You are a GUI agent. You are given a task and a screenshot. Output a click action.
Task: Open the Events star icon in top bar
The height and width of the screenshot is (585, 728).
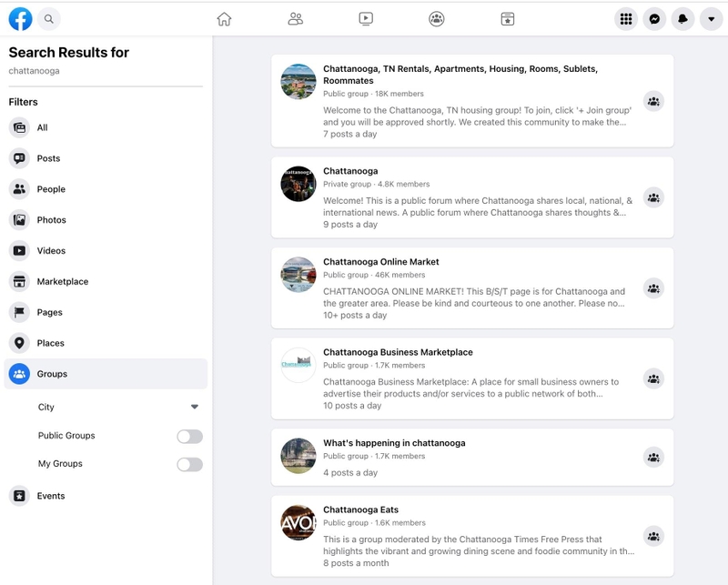click(508, 19)
